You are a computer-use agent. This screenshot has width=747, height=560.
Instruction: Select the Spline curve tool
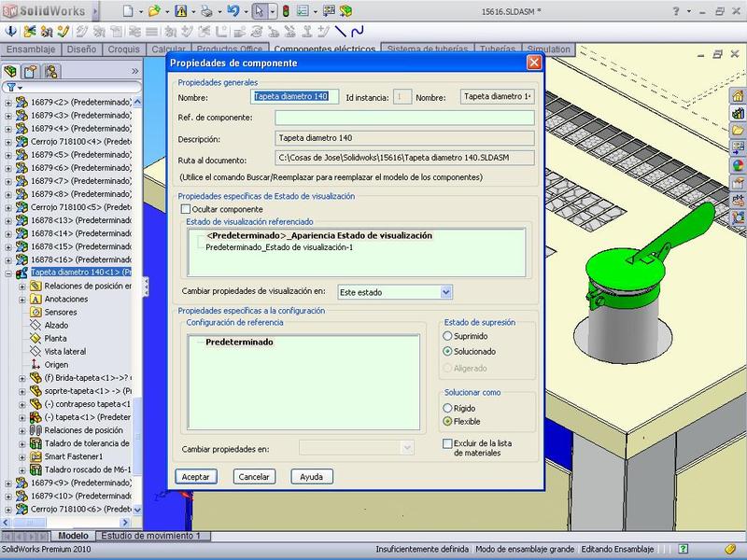tap(358, 32)
